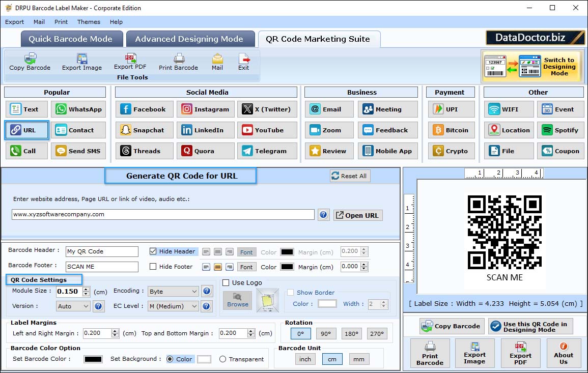Select the X (Twitter) QR code type
Viewport: 588px width, 373px height.
(x=267, y=109)
